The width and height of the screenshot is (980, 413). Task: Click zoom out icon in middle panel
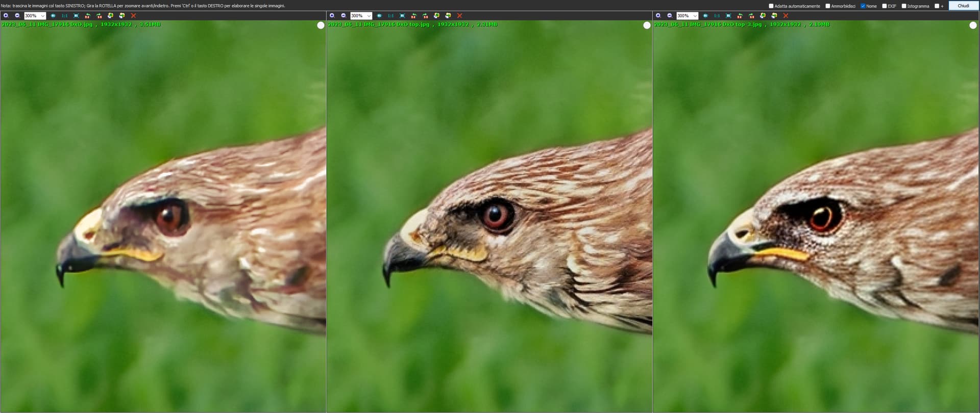tap(344, 16)
